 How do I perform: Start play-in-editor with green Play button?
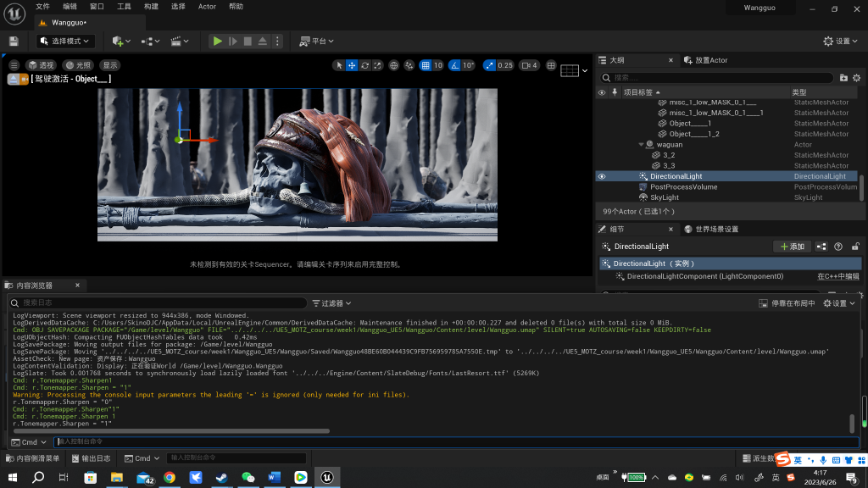(x=218, y=41)
